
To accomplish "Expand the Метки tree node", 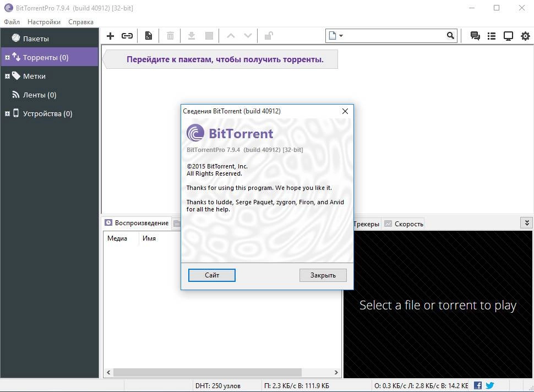I will 7,77.
